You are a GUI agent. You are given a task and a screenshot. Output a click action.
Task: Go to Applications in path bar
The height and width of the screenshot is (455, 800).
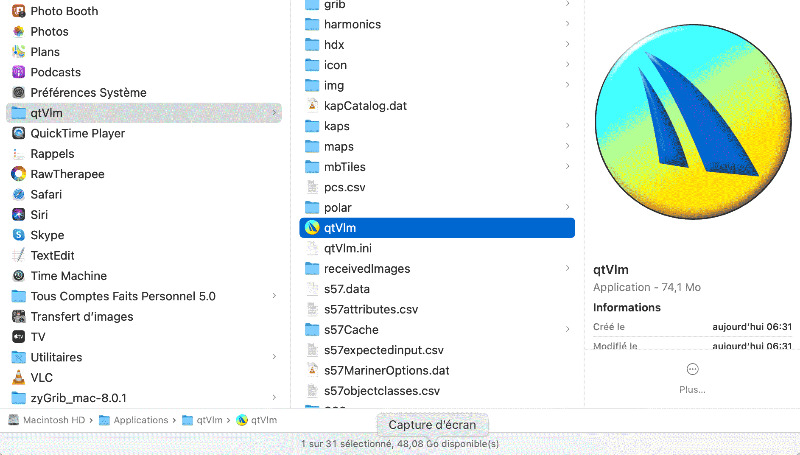[x=134, y=420]
